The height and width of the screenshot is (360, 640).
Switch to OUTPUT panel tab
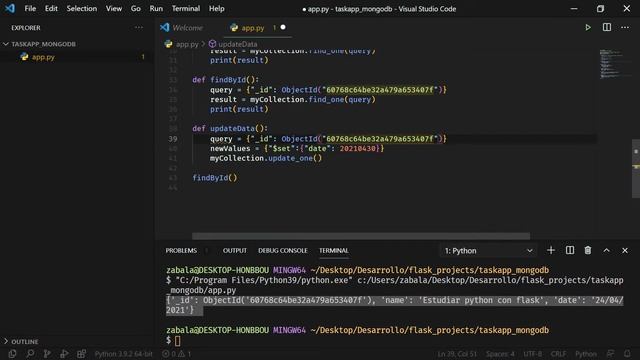(x=235, y=251)
